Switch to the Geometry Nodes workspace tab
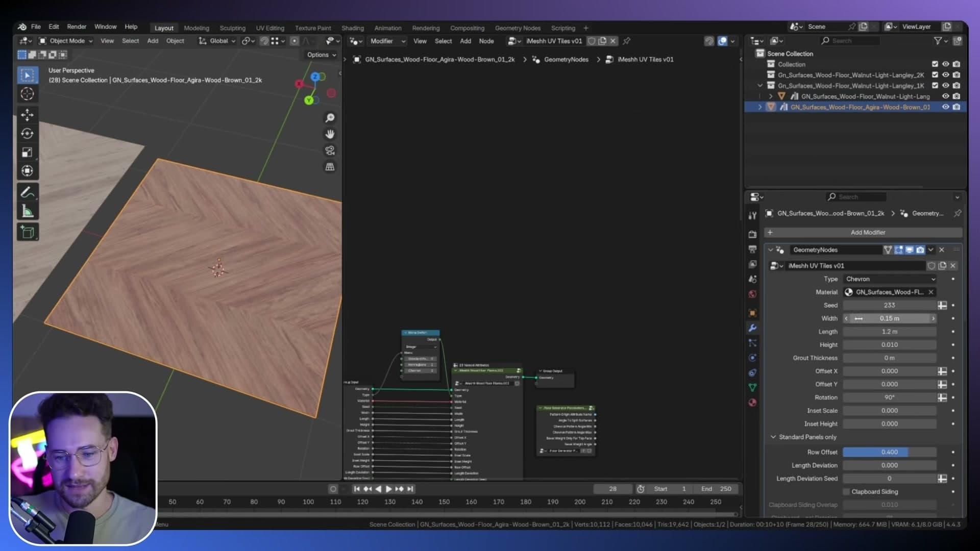 pyautogui.click(x=518, y=28)
